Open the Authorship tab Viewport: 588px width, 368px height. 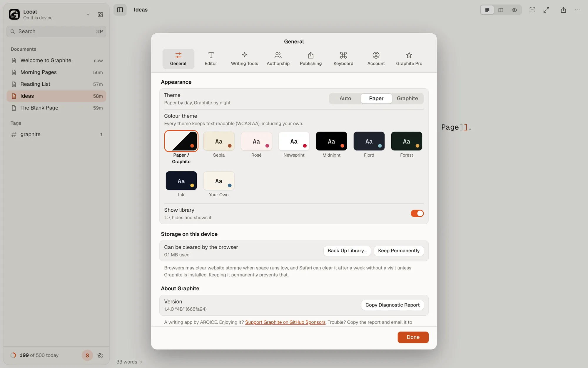(x=278, y=59)
